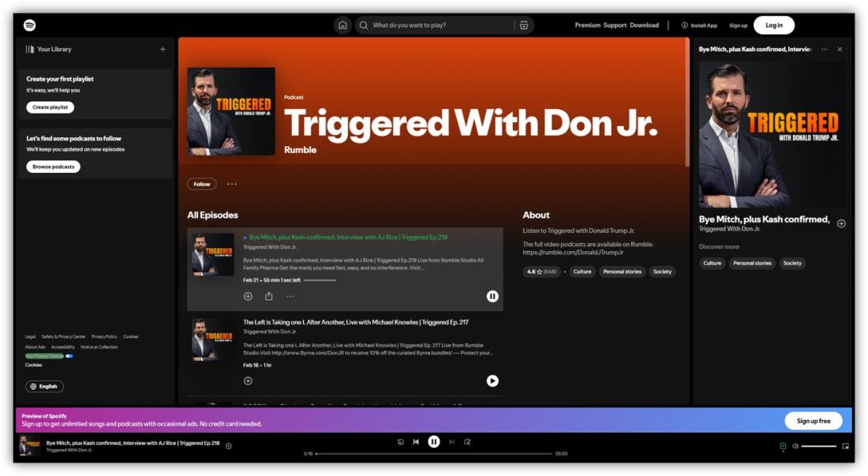This screenshot has height=476, width=868.
Task: Click the plus icon in Your Library
Action: (163, 49)
